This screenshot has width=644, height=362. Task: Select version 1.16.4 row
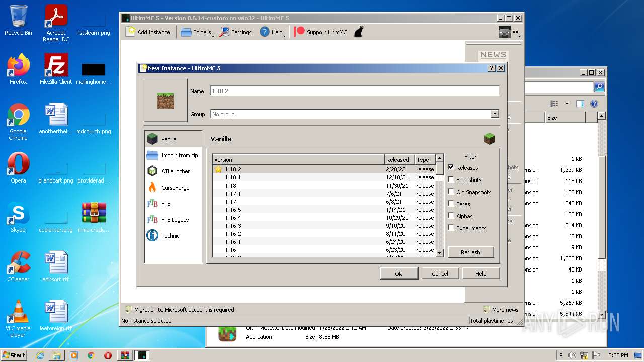pos(324,218)
